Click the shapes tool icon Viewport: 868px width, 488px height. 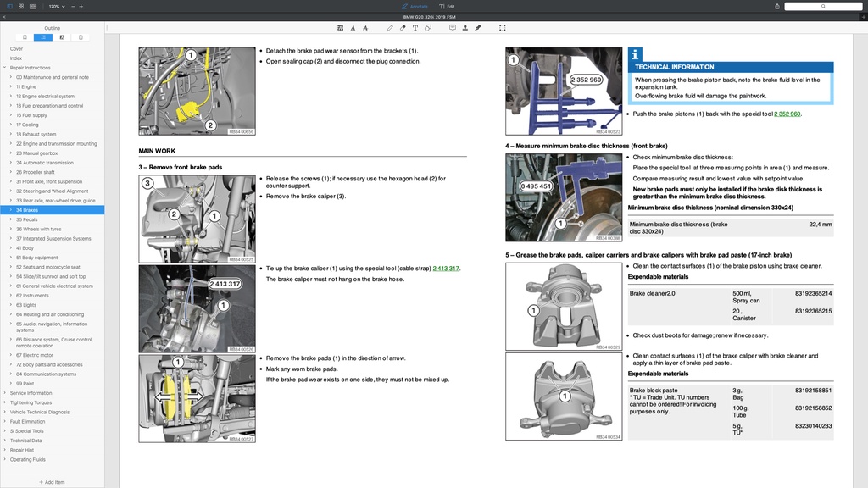(428, 27)
